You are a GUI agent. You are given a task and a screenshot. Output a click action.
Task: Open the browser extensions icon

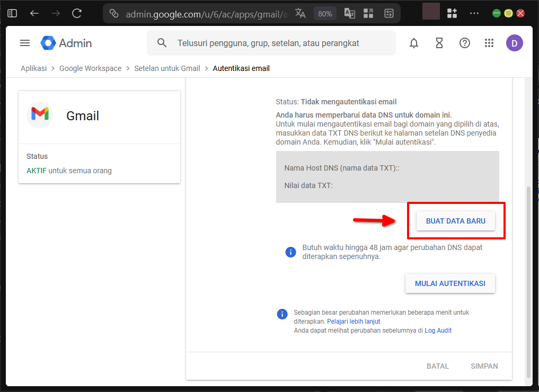(452, 13)
